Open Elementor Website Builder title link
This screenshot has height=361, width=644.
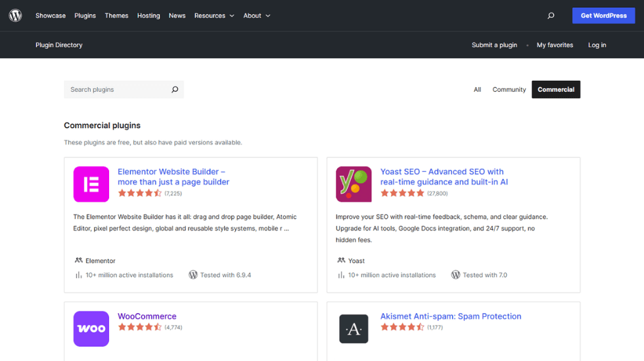[173, 177]
